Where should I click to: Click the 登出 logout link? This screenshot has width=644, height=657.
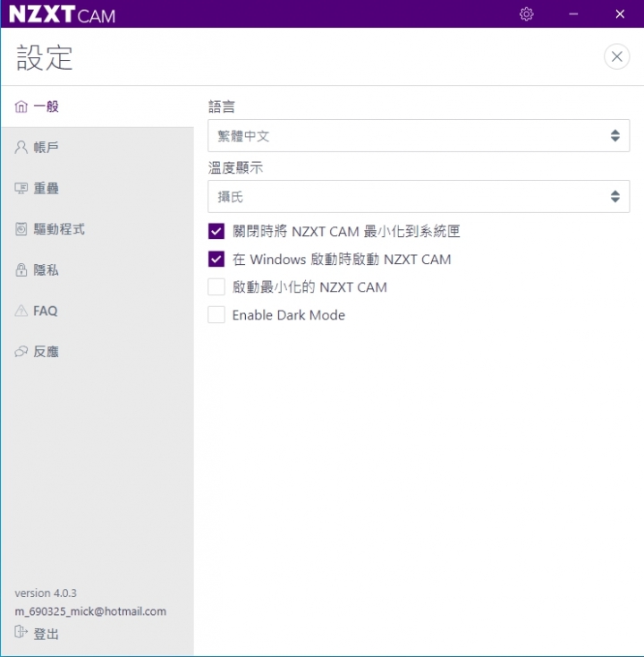pyautogui.click(x=46, y=634)
